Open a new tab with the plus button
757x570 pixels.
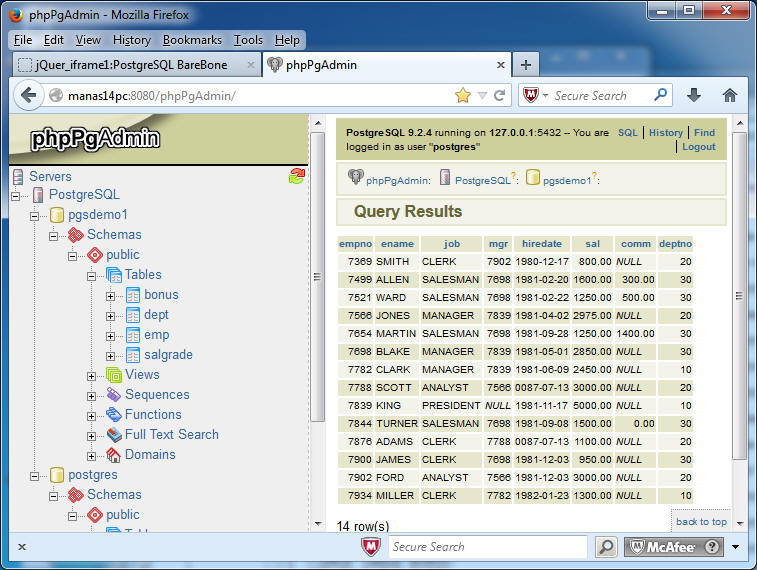[526, 65]
